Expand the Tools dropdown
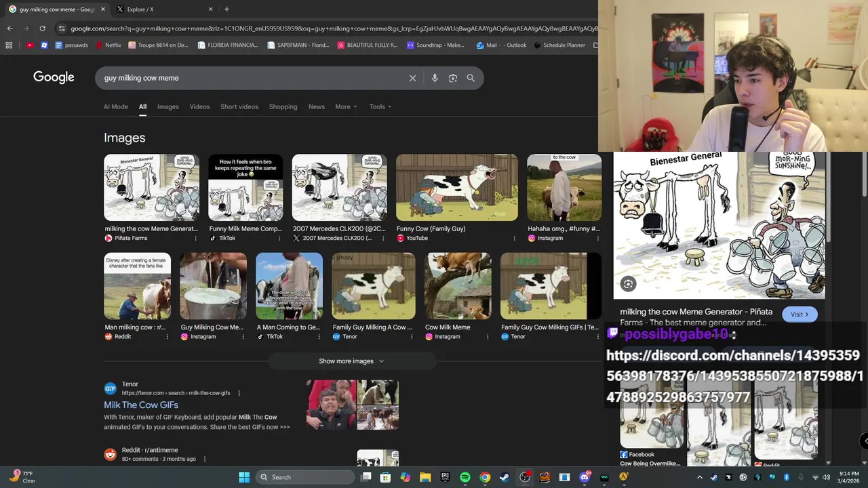Screen dimensions: 868x488 click(x=380, y=106)
